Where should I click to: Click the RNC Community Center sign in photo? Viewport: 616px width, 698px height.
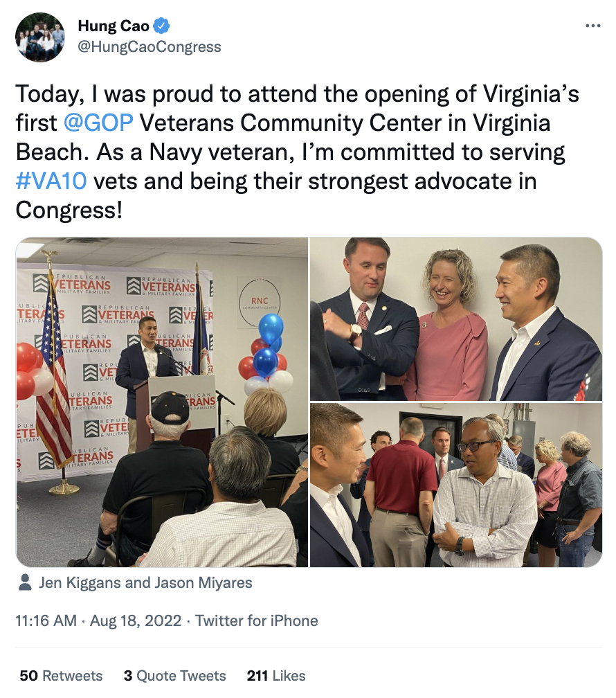point(260,302)
